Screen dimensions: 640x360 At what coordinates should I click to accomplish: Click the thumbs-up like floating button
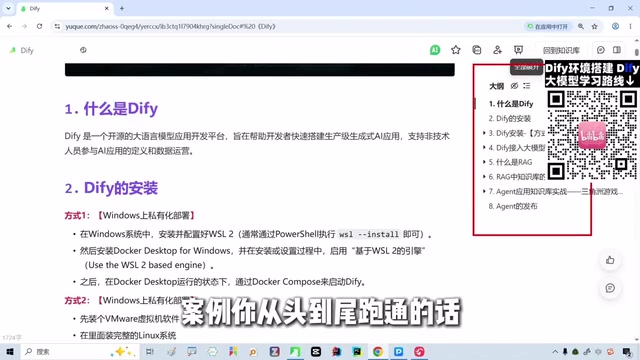610,260
